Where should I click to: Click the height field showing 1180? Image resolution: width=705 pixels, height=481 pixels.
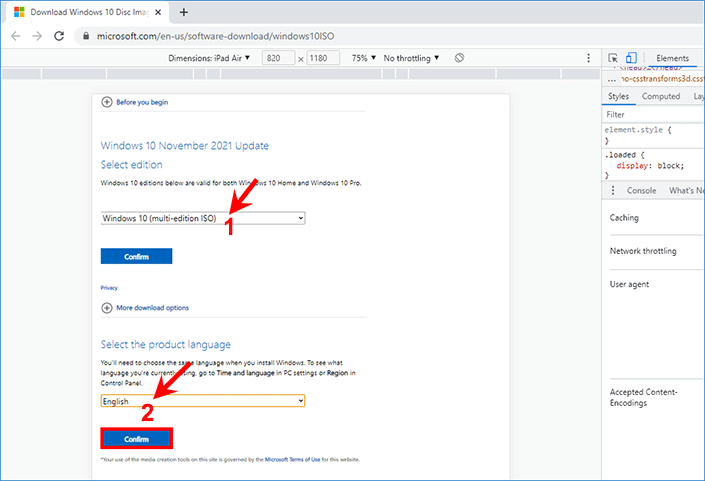click(x=323, y=58)
